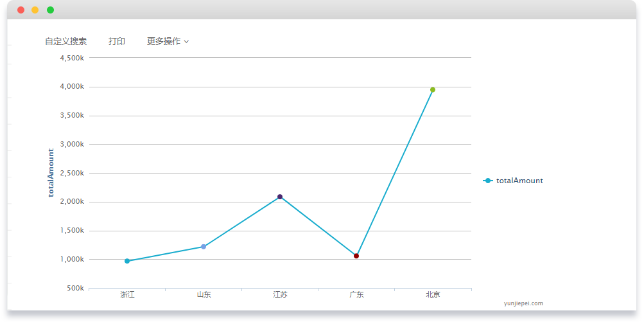This screenshot has height=322, width=644.
Task: Click the yellow minimize window button
Action: point(35,10)
